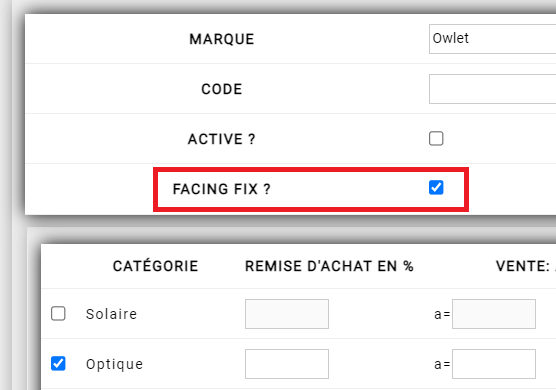Click Optique remise d'achat percentage field
Screen dimensions: 556x390
click(x=287, y=364)
